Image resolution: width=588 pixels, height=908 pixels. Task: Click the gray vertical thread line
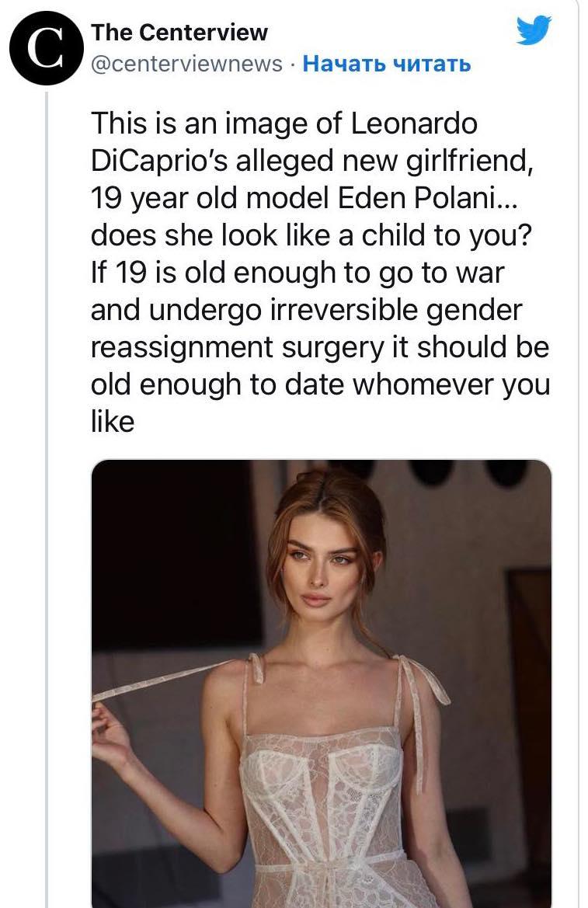pos(47,498)
